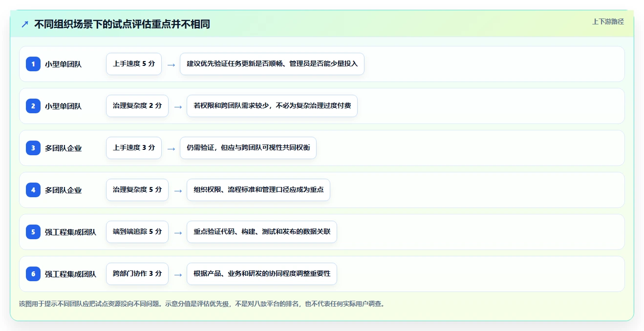The height and width of the screenshot is (331, 644).
Task: Click the footnote text 该图用于提示不同团队
Action: [x=202, y=304]
